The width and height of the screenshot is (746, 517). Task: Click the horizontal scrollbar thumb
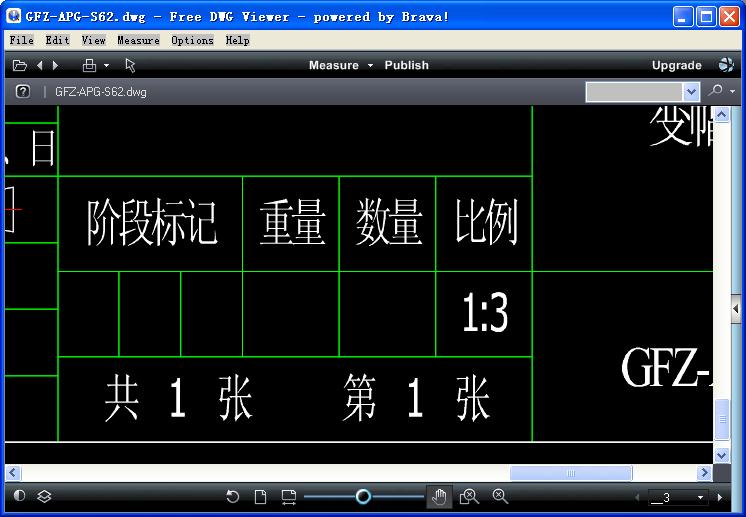coord(571,473)
